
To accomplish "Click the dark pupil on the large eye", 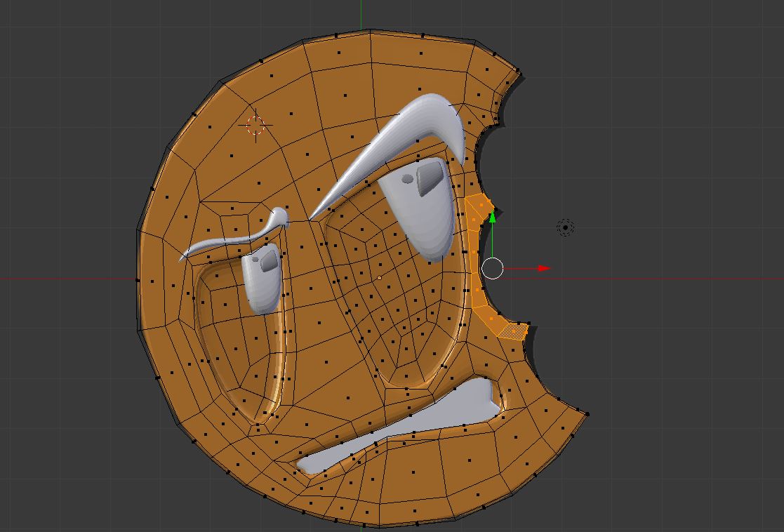I will click(x=430, y=178).
